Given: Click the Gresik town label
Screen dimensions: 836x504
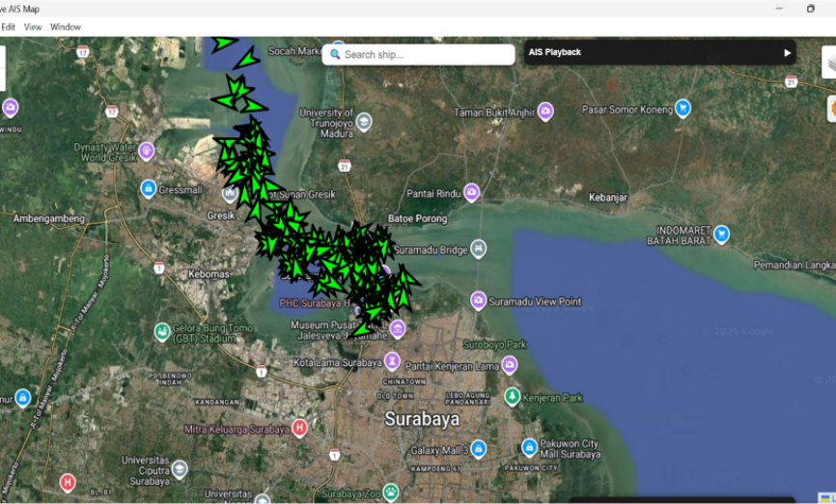Looking at the screenshot, I should pos(221,215).
